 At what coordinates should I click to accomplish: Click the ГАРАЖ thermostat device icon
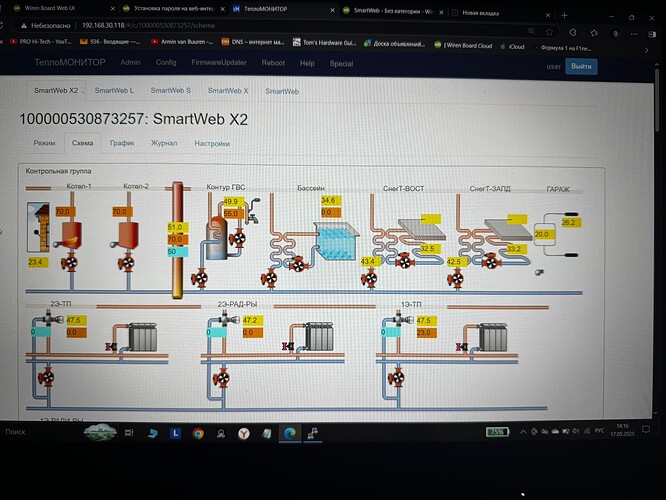[x=544, y=234]
